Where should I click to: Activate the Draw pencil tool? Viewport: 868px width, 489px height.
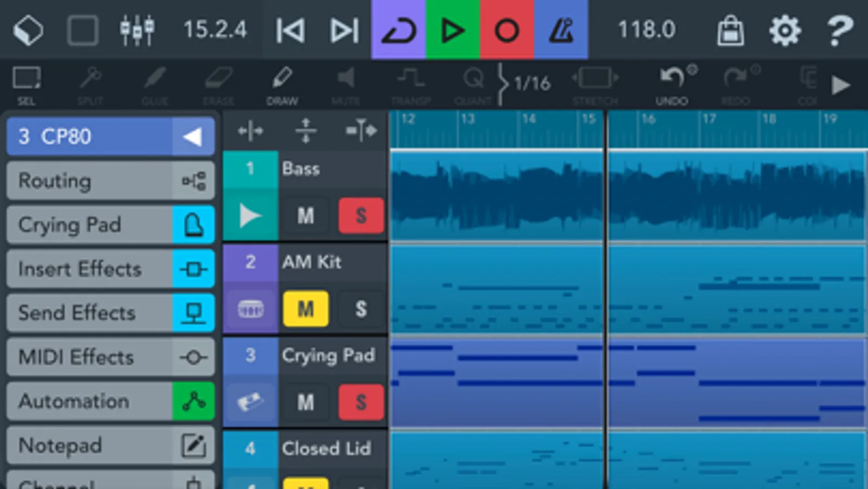pyautogui.click(x=282, y=85)
